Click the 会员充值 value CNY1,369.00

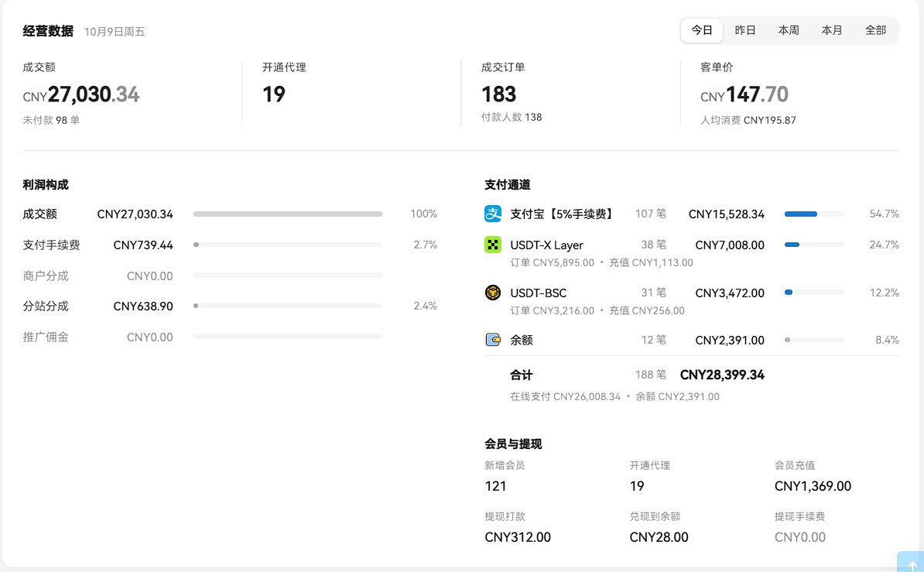[813, 487]
